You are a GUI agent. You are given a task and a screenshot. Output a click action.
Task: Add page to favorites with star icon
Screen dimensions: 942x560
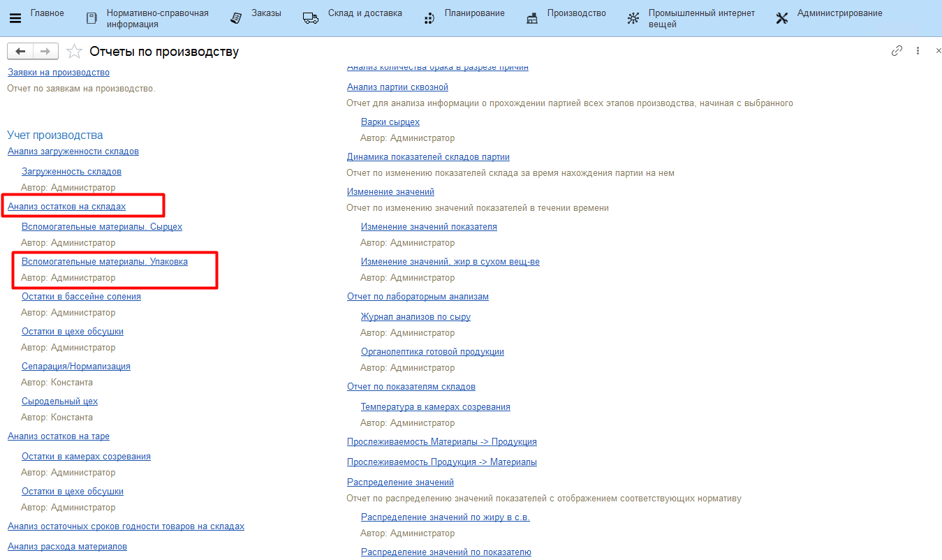click(73, 52)
